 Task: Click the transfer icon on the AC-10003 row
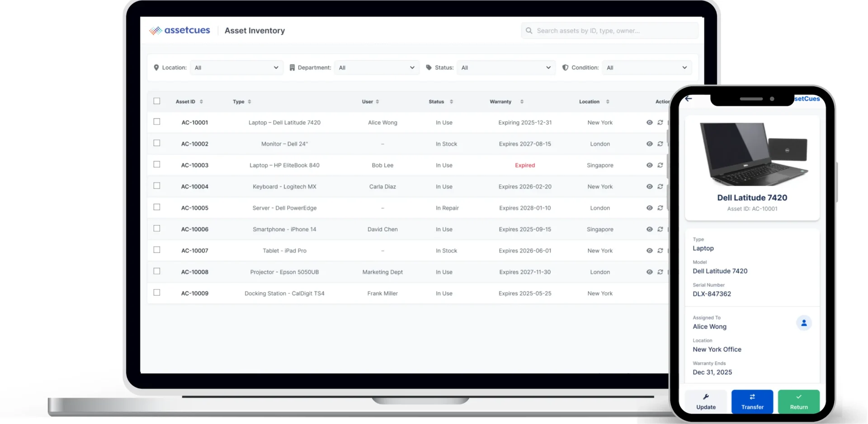click(x=660, y=165)
